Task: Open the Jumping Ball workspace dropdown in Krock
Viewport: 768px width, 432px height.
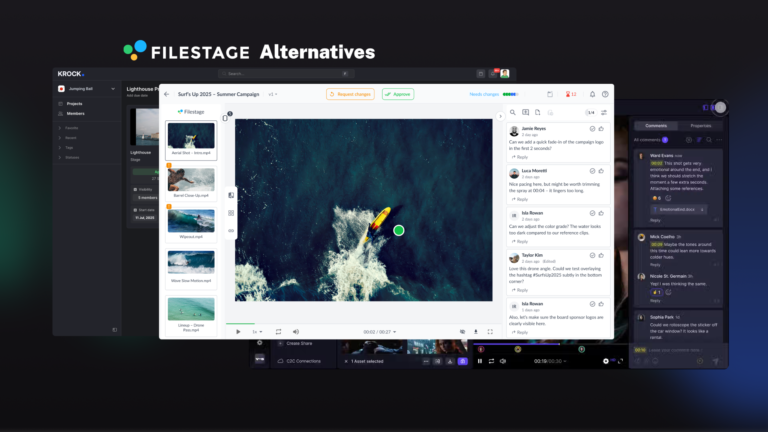Action: pos(86,89)
